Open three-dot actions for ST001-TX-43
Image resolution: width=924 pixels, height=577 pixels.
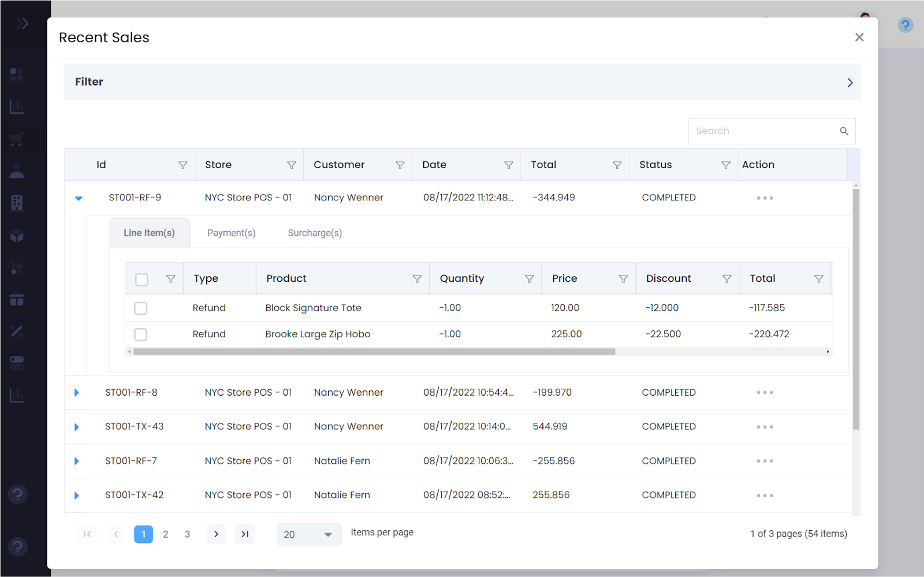[765, 427]
